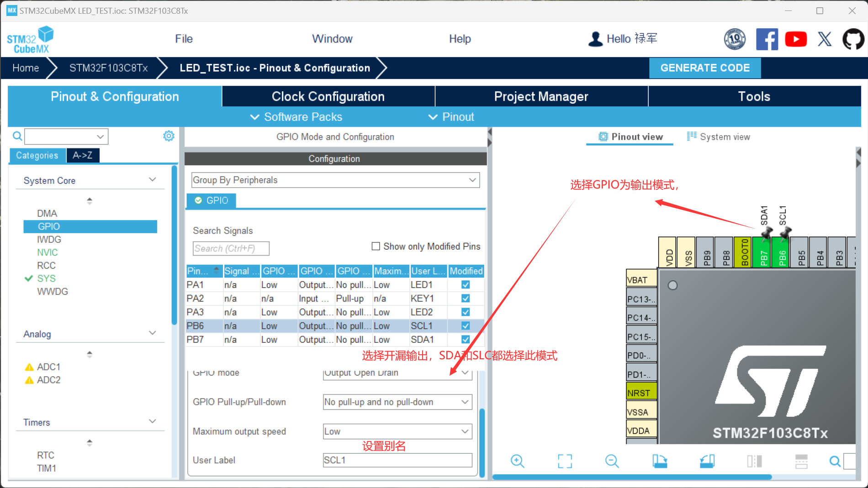Image resolution: width=868 pixels, height=488 pixels.
Task: Go to Home breadcrumb
Action: pos(26,68)
